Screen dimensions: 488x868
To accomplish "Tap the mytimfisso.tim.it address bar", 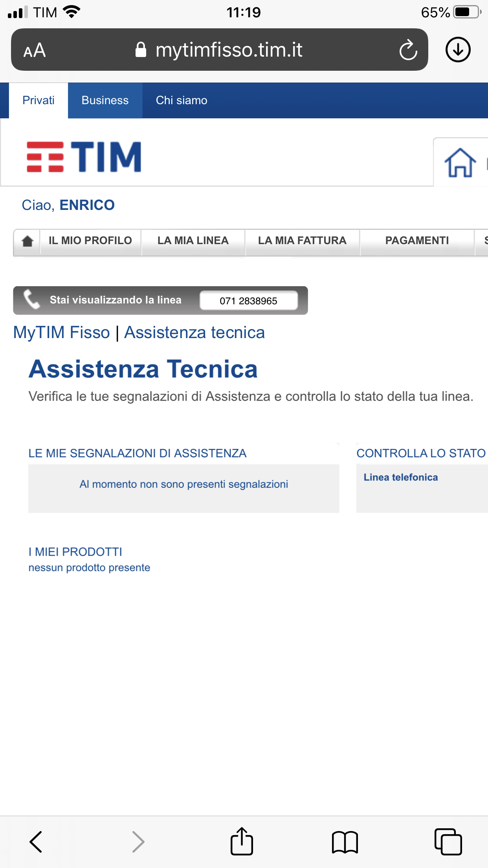I will click(220, 50).
